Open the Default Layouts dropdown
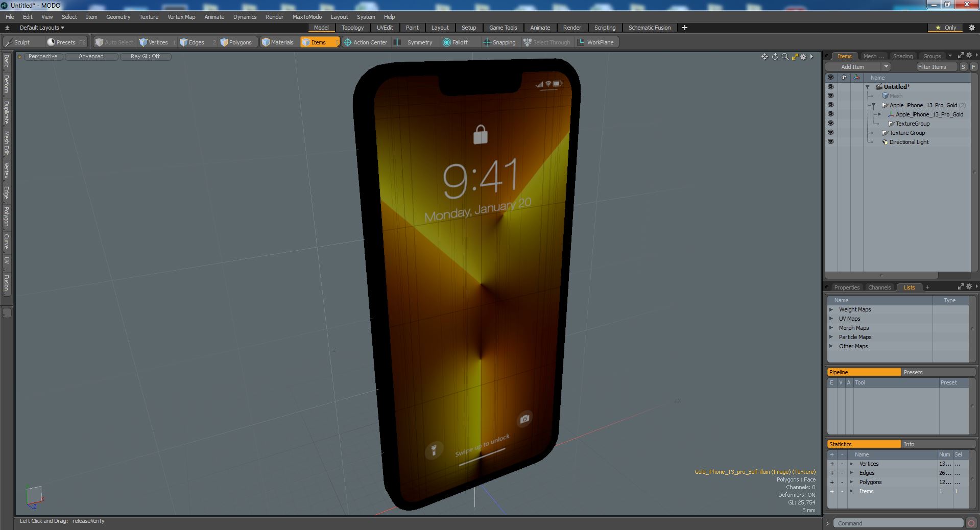Screen dimensions: 980x530 coord(42,28)
